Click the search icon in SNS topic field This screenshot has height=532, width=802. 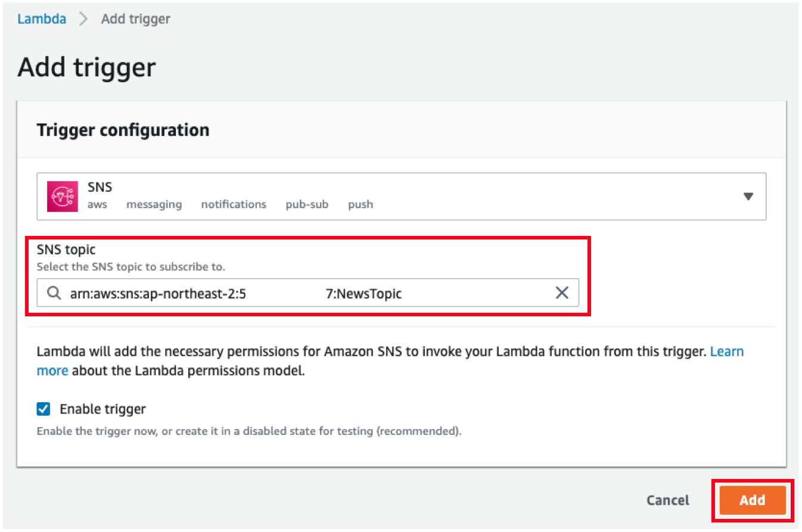click(54, 293)
